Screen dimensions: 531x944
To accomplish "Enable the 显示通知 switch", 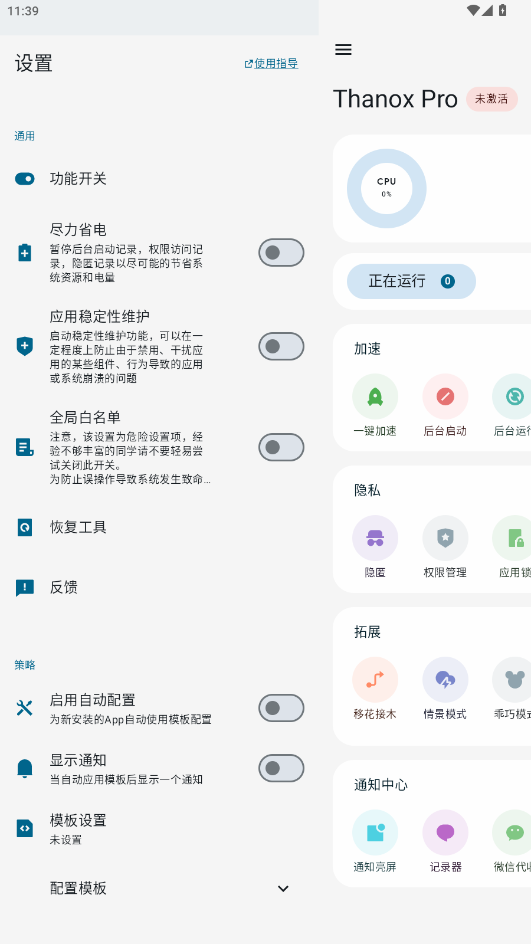I will point(281,768).
